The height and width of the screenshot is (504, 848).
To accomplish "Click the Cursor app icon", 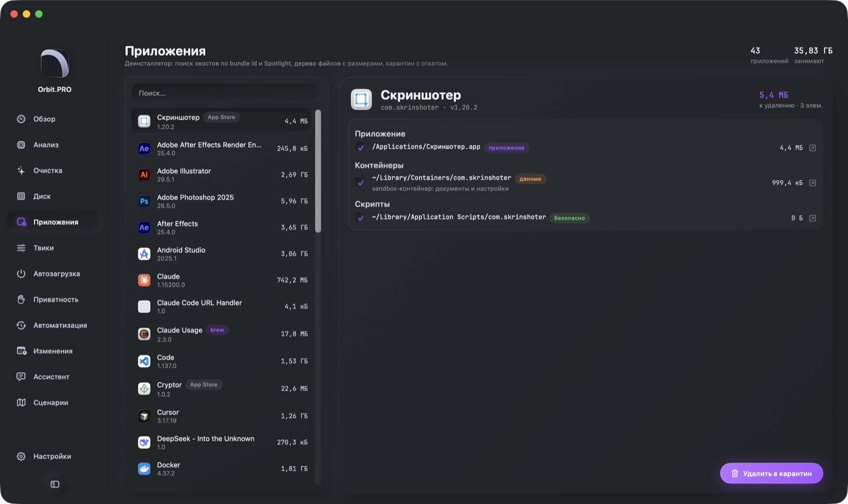I will point(144,416).
